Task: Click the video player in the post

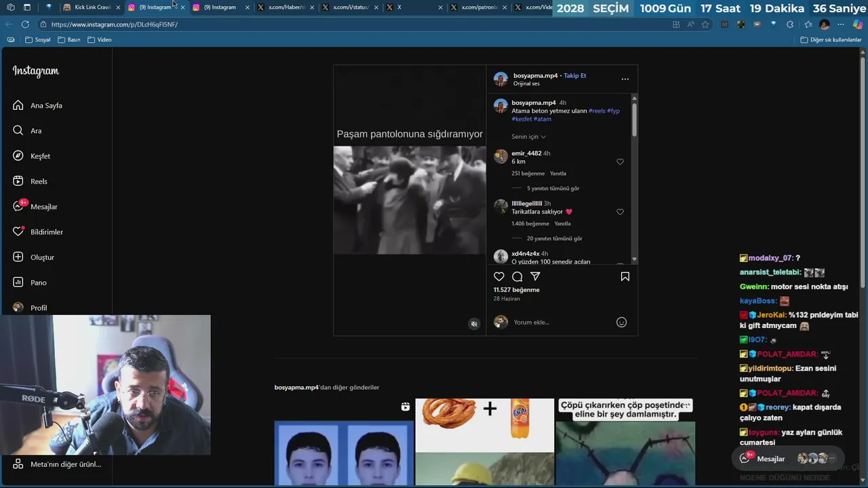Action: point(410,200)
